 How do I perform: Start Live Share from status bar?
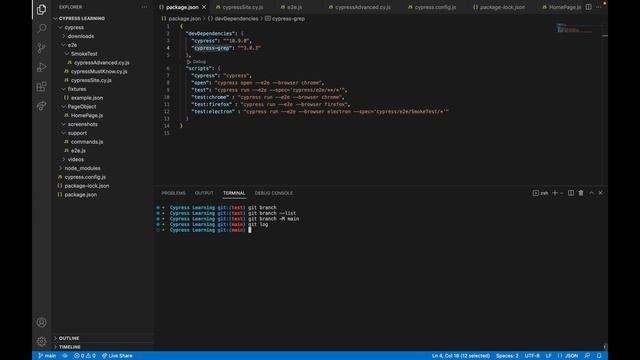coord(117,356)
